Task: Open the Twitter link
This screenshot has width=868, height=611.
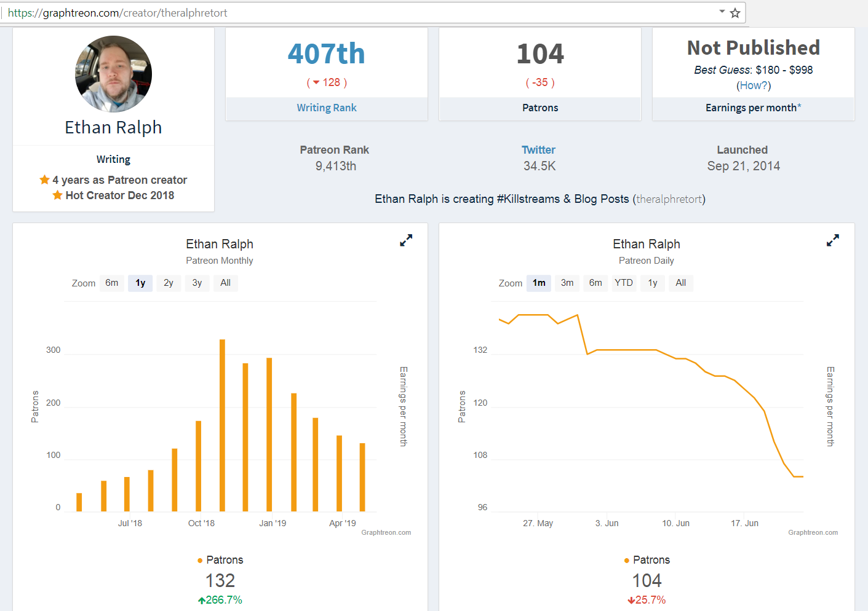Action: point(538,150)
